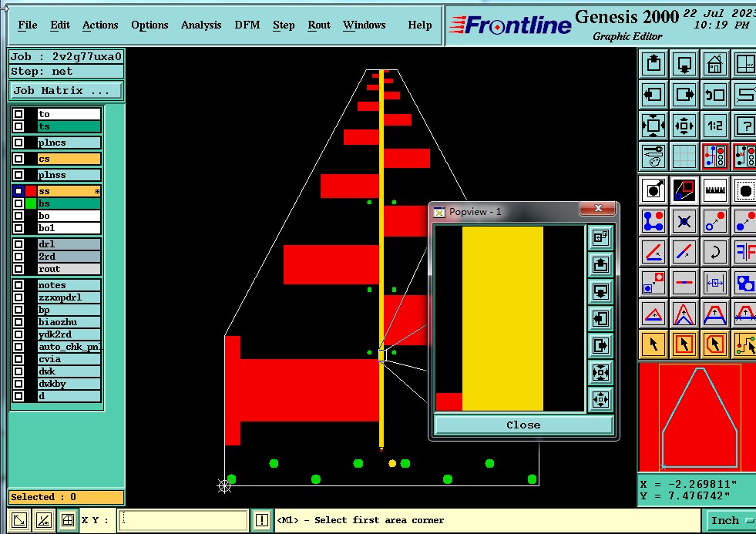Viewport: 756px width, 534px height.
Task: Toggle the 'plnss' layer checkbox
Action: (18, 175)
